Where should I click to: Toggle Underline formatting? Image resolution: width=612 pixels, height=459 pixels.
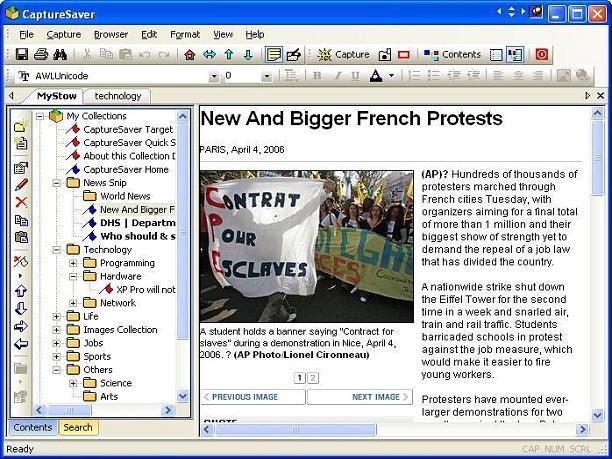tap(355, 76)
